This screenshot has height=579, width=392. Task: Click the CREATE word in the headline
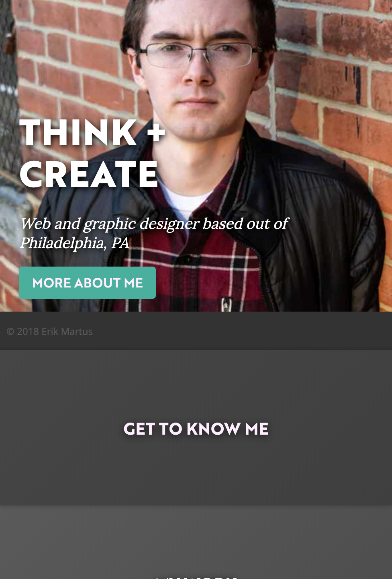pyautogui.click(x=89, y=175)
